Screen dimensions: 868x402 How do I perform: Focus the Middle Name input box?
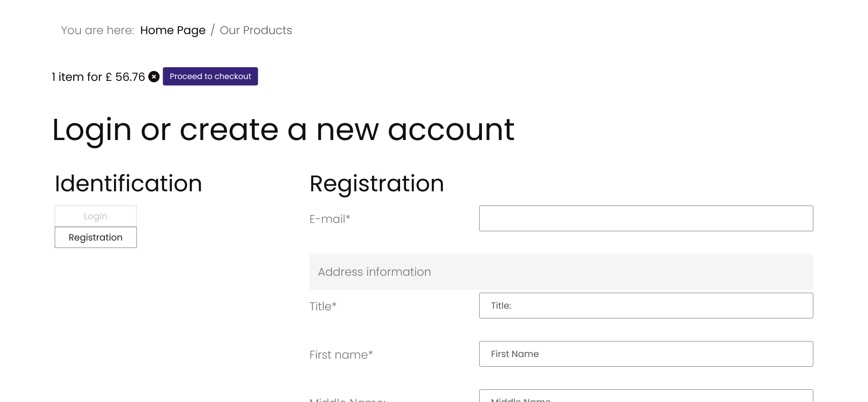646,397
